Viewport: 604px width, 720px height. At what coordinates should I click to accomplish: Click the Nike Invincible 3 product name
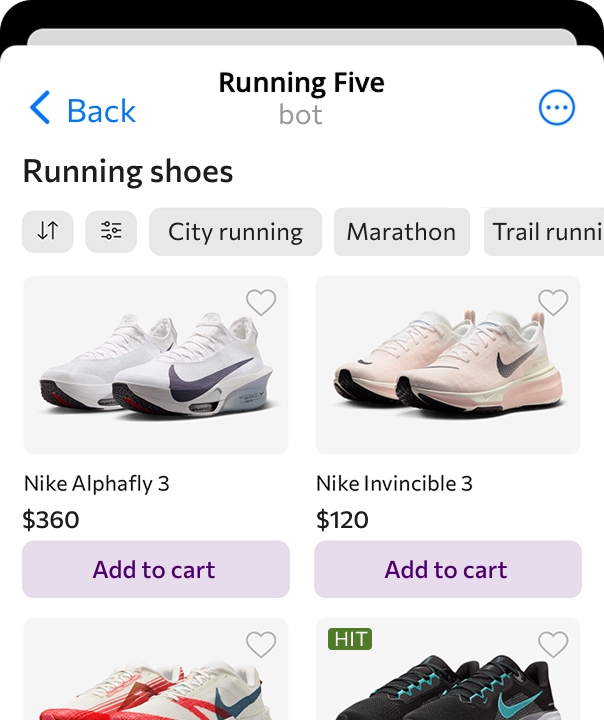click(x=394, y=484)
